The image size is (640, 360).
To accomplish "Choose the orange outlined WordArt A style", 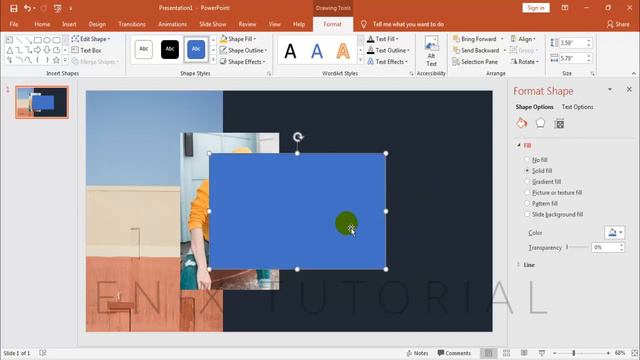I will [343, 51].
